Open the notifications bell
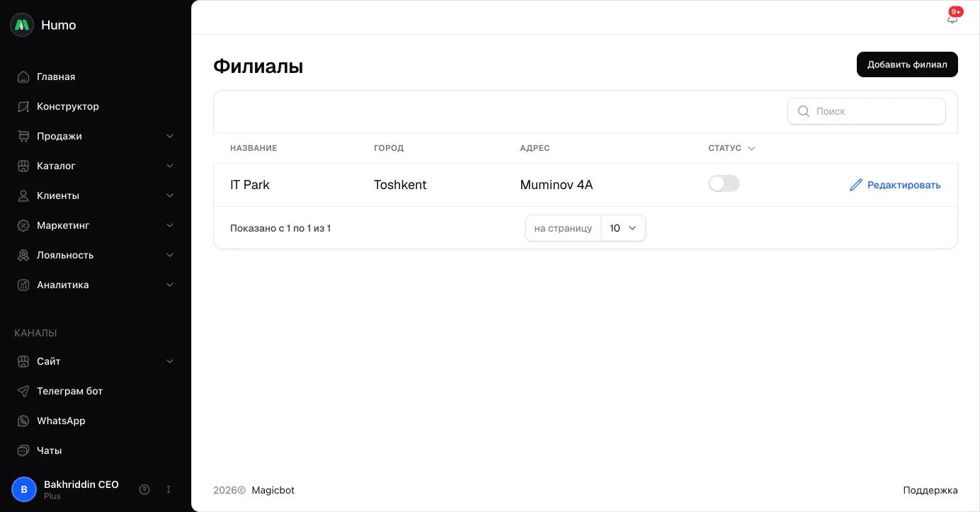 (952, 18)
